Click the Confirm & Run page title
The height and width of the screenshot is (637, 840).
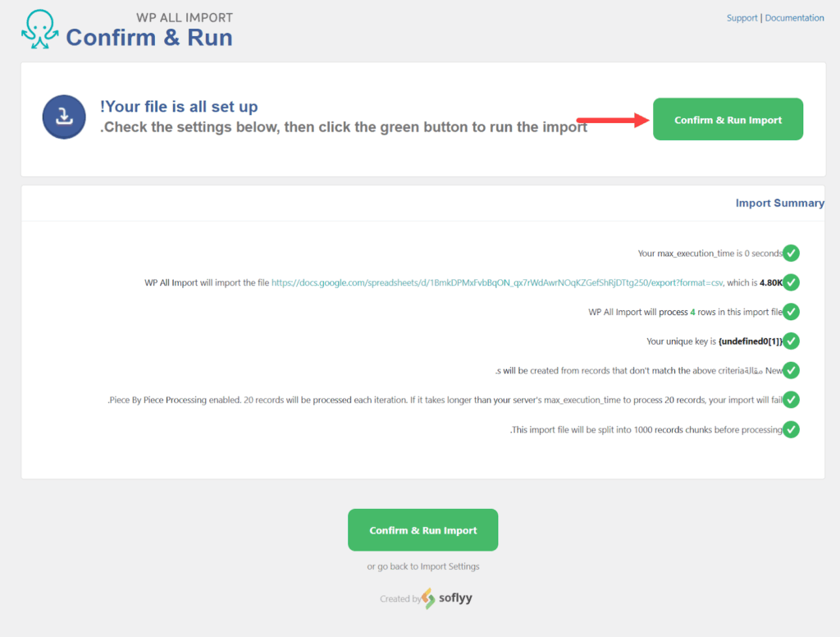pos(149,38)
